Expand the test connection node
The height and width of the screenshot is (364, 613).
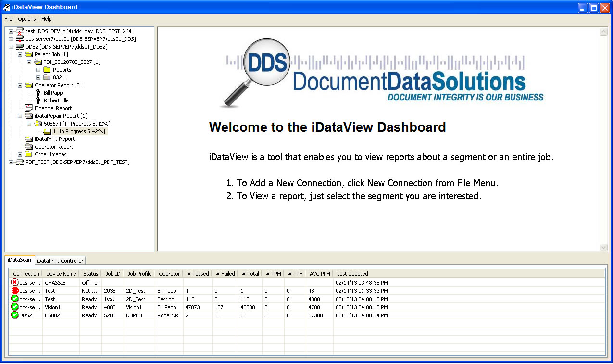coord(11,31)
